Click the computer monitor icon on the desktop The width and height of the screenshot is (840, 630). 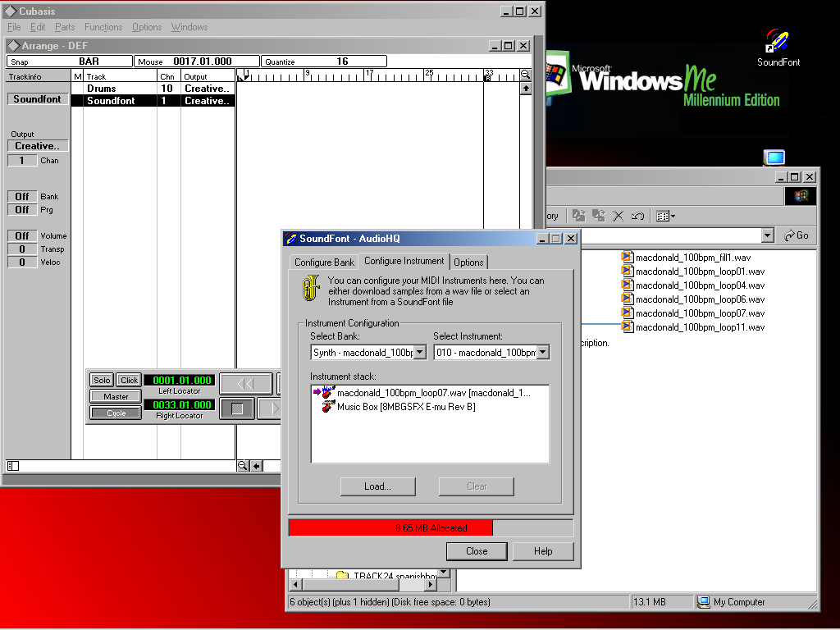tap(774, 157)
